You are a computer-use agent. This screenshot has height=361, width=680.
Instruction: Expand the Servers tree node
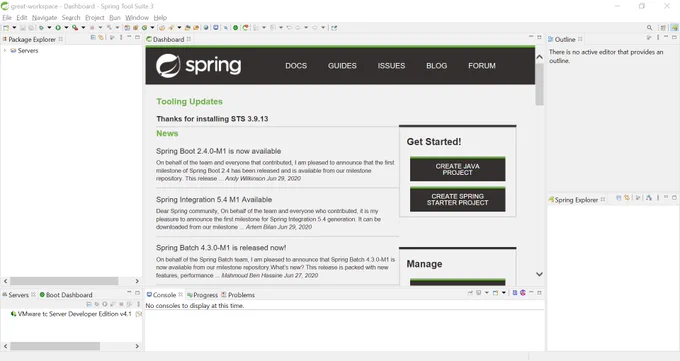5,51
